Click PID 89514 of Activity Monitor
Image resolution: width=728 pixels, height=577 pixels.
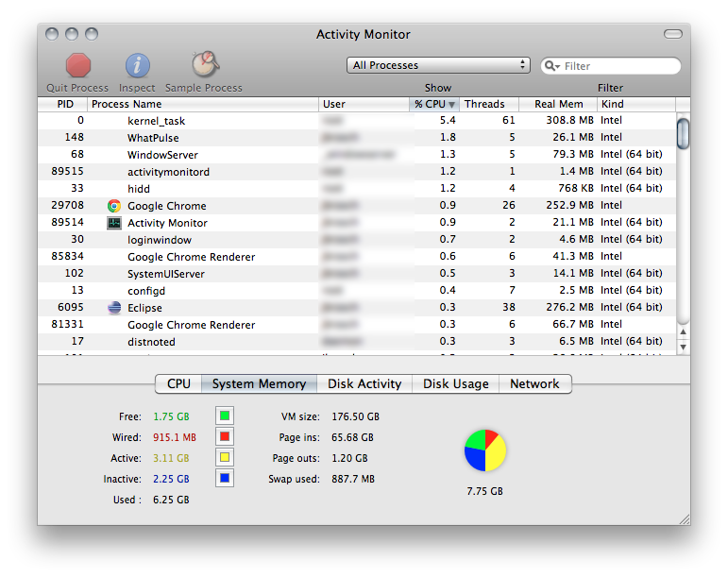(x=67, y=222)
